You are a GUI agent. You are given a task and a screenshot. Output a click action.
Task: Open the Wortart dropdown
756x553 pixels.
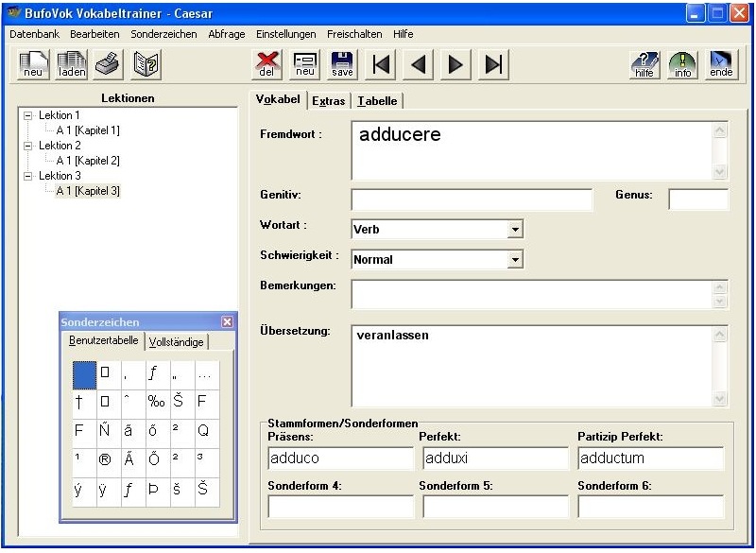pos(515,229)
